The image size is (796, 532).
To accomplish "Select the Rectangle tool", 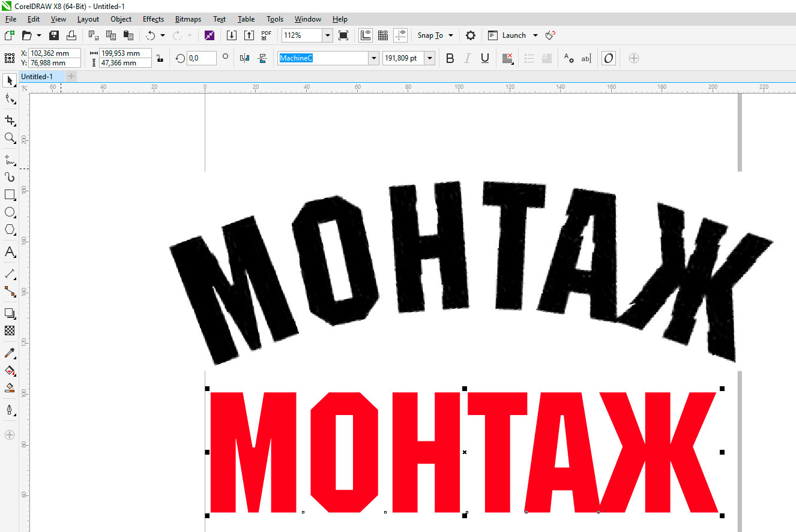I will [10, 195].
